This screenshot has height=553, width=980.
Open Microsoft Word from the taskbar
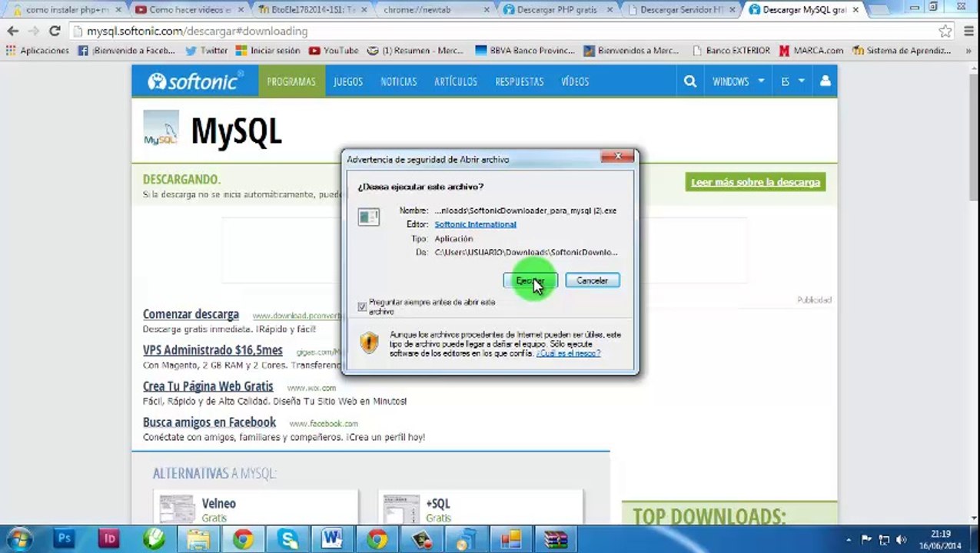pos(332,539)
